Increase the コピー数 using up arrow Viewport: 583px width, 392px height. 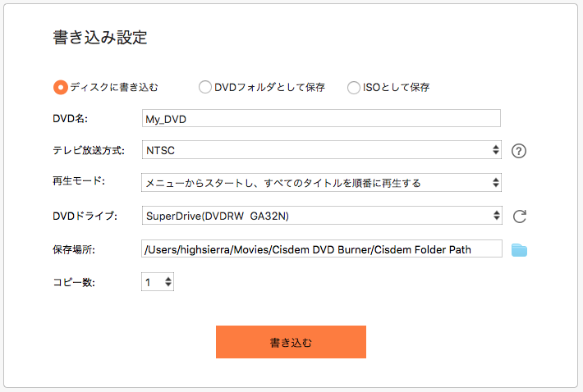[x=168, y=279]
